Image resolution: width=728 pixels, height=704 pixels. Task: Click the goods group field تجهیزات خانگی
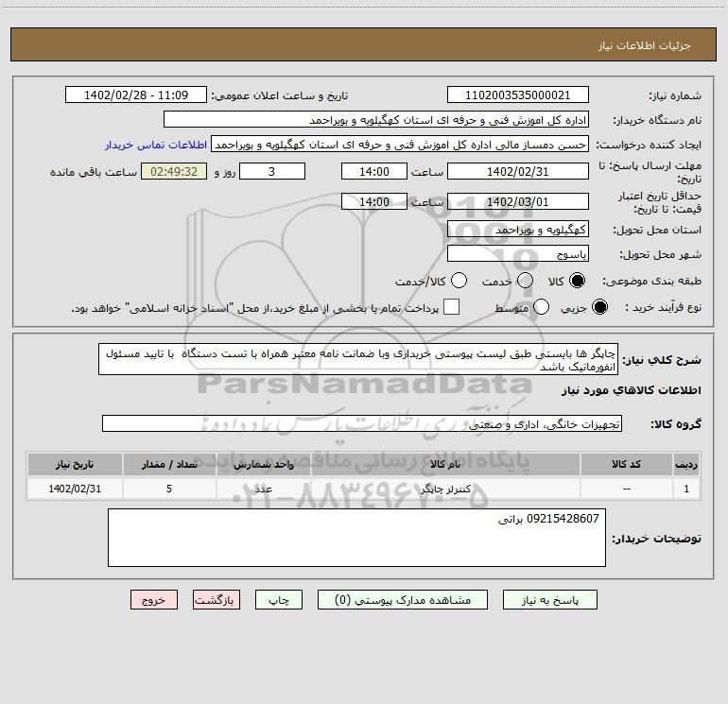tap(362, 423)
